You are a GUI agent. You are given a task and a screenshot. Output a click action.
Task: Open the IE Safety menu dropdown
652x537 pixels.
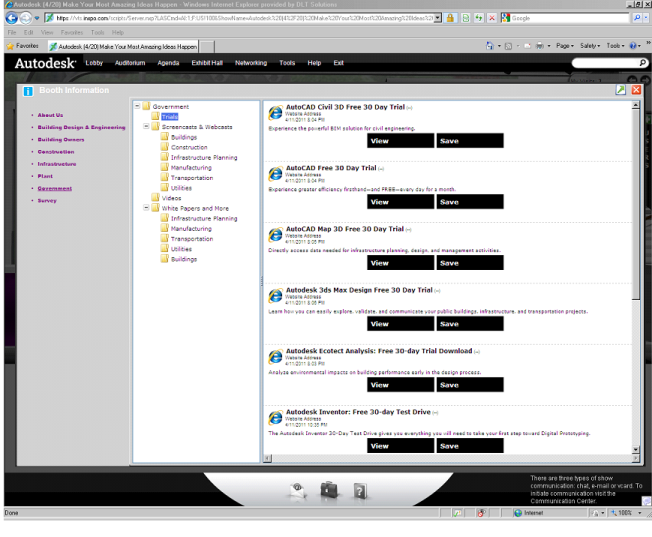(590, 46)
